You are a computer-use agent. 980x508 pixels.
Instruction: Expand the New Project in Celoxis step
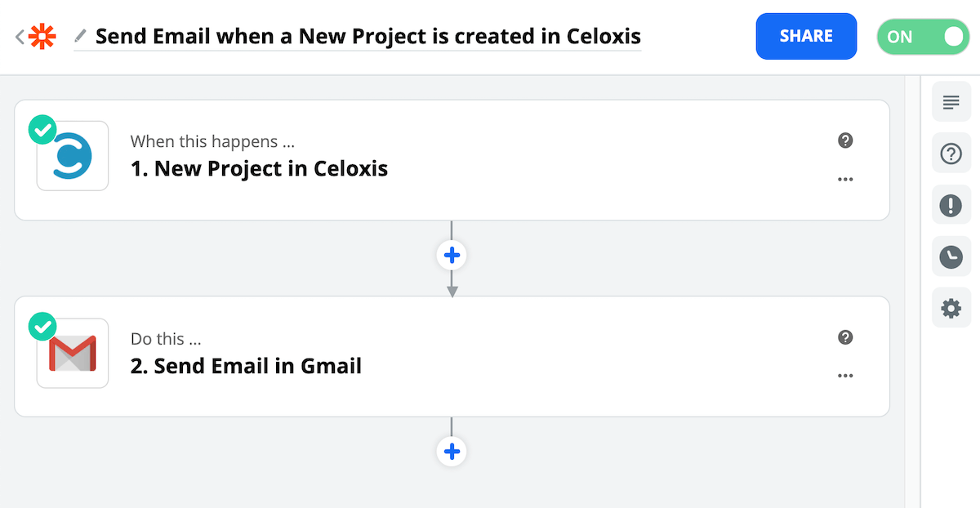point(259,169)
